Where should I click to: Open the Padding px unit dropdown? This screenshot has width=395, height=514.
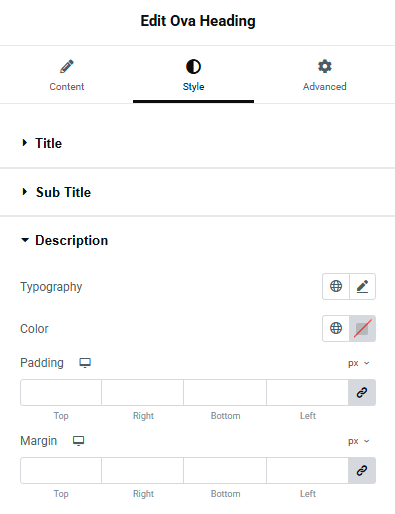click(359, 363)
